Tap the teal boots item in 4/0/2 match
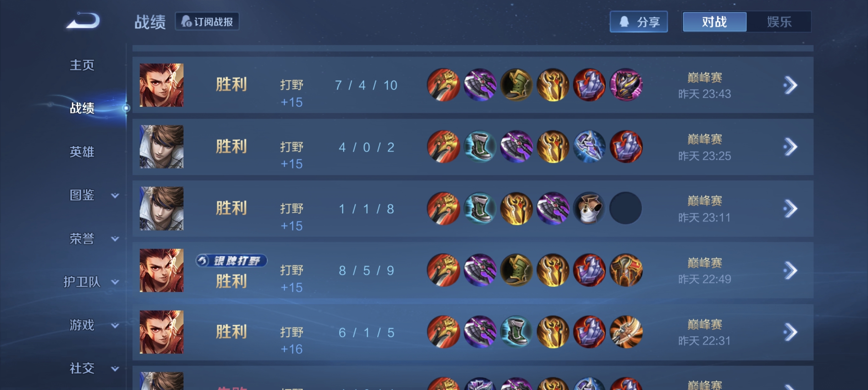Image resolution: width=868 pixels, height=390 pixels. [480, 147]
